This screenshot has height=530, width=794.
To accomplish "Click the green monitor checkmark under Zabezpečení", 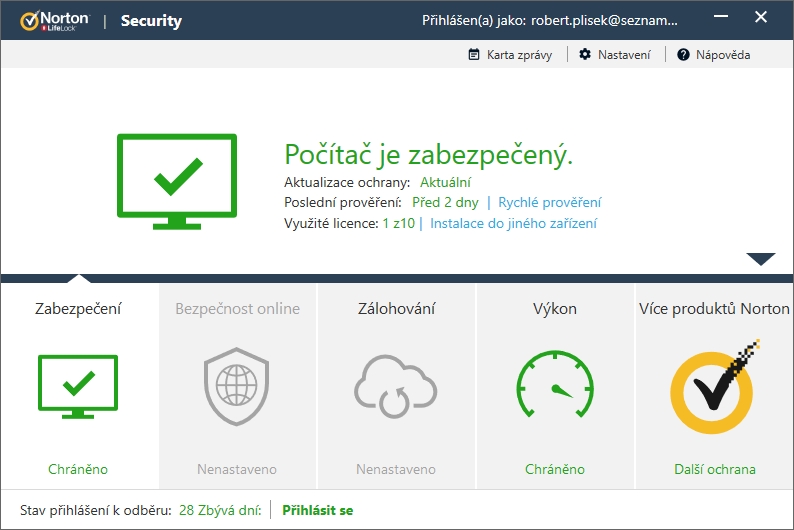I will pyautogui.click(x=78, y=386).
